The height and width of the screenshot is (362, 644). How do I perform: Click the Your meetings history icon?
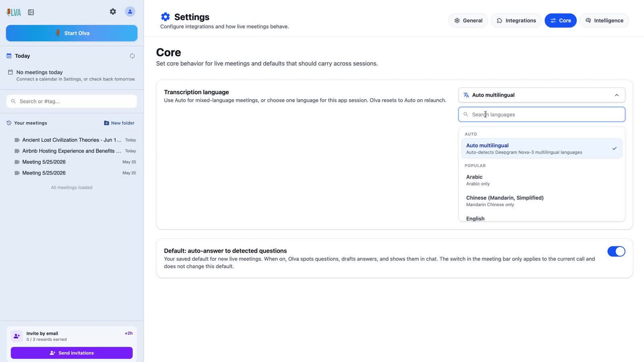9,123
